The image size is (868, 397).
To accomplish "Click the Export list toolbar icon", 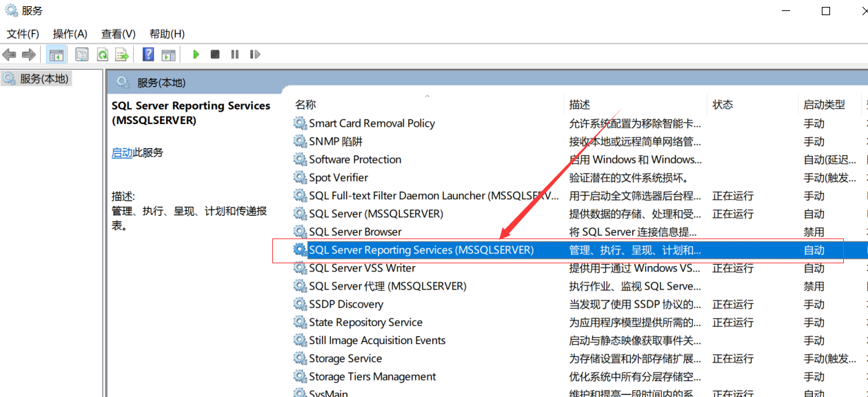I will pyautogui.click(x=122, y=54).
